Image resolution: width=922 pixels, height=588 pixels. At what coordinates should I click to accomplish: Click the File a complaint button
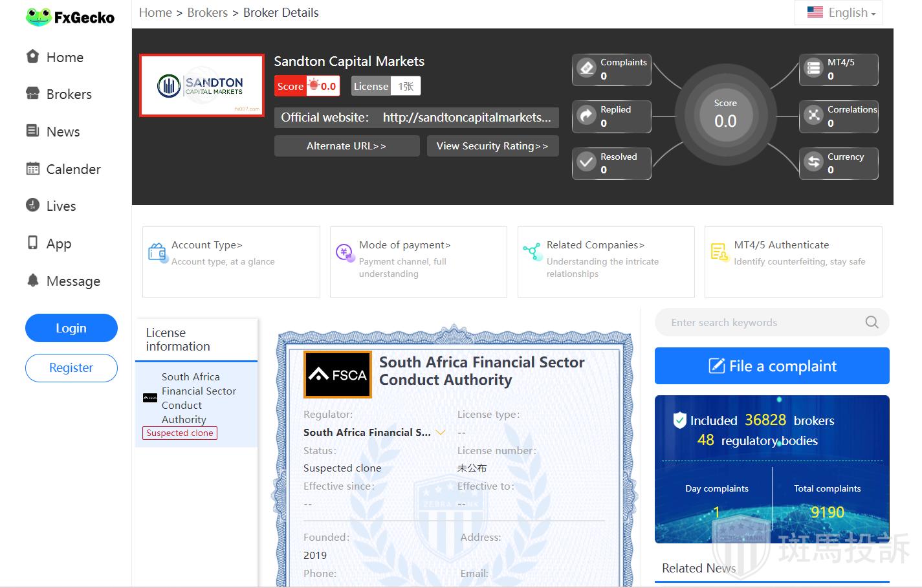(772, 366)
